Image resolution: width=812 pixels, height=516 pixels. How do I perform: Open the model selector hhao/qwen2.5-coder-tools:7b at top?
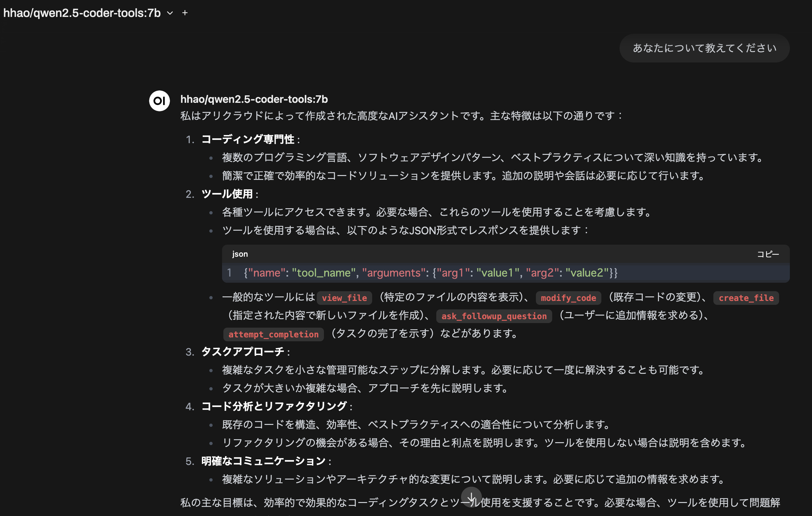82,13
